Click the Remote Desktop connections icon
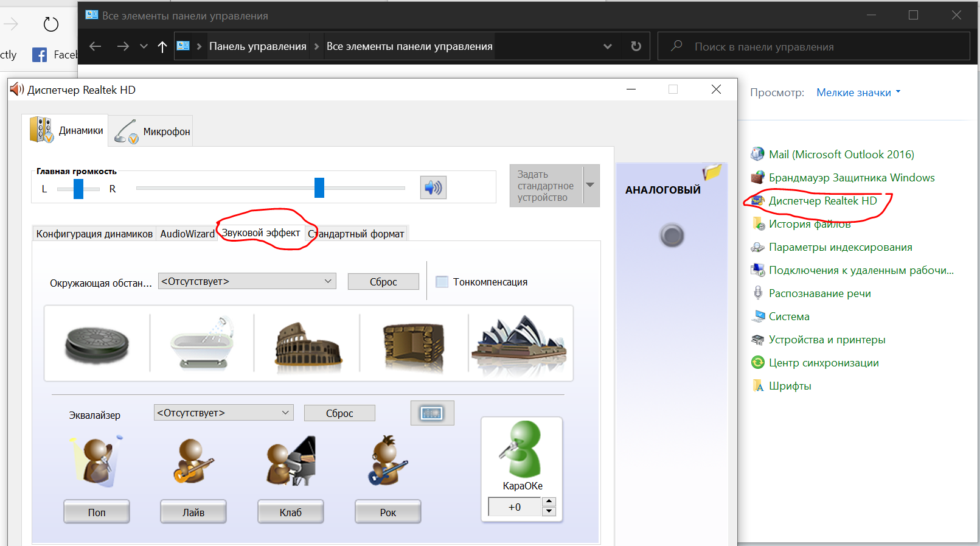Viewport: 980px width, 546px height. [x=757, y=270]
